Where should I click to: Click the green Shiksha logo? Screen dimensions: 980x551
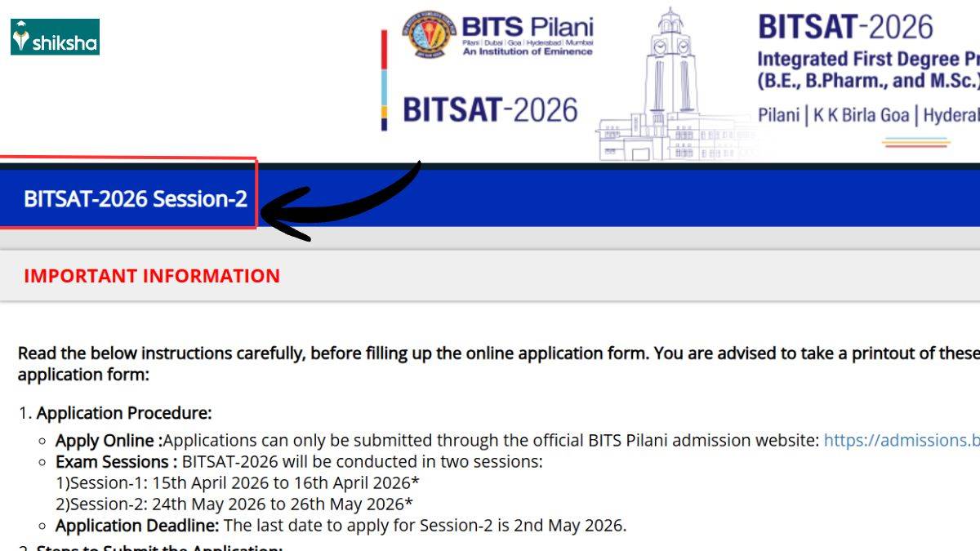click(x=55, y=37)
